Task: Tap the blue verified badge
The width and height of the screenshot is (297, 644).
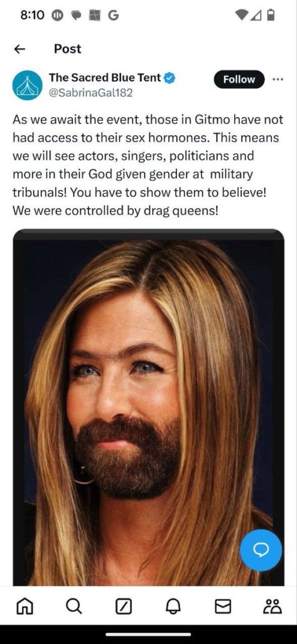Action: pyautogui.click(x=170, y=77)
